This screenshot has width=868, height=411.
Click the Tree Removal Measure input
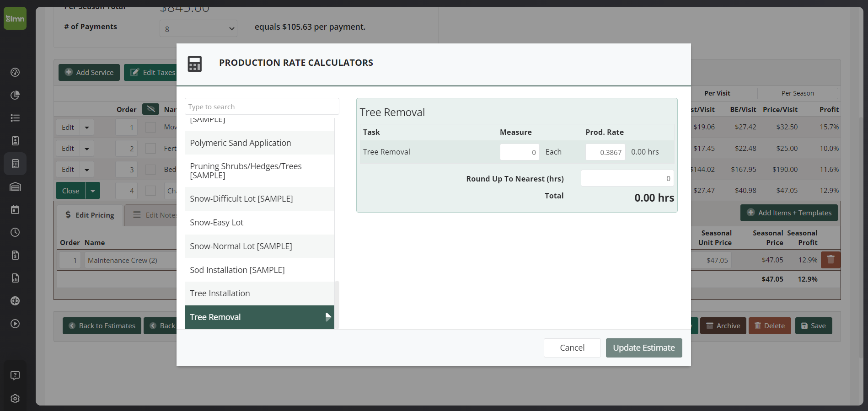pyautogui.click(x=520, y=152)
